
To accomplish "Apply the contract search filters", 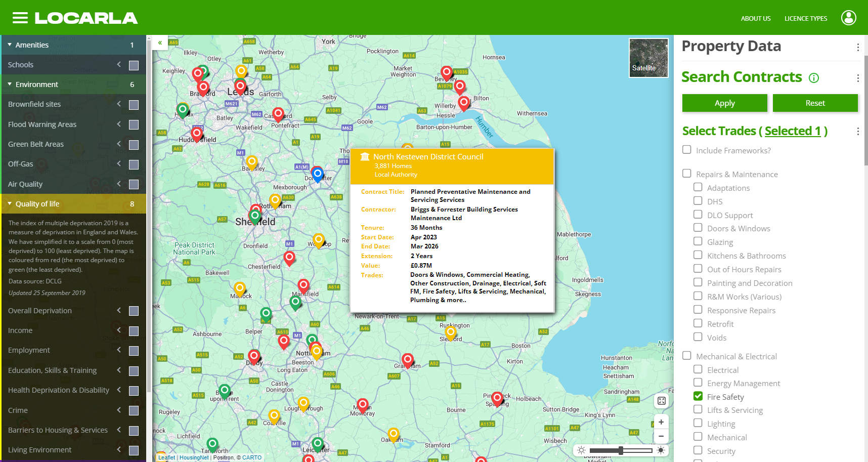I will [x=724, y=103].
